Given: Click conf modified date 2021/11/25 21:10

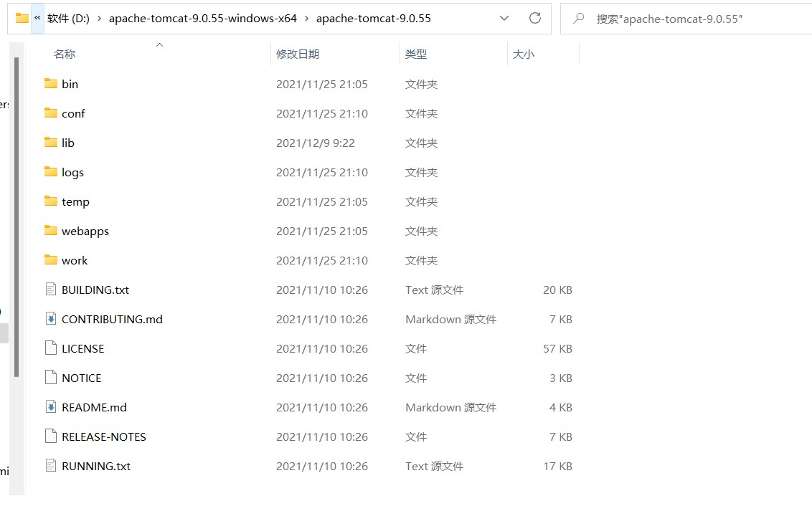Looking at the screenshot, I should click(x=321, y=113).
